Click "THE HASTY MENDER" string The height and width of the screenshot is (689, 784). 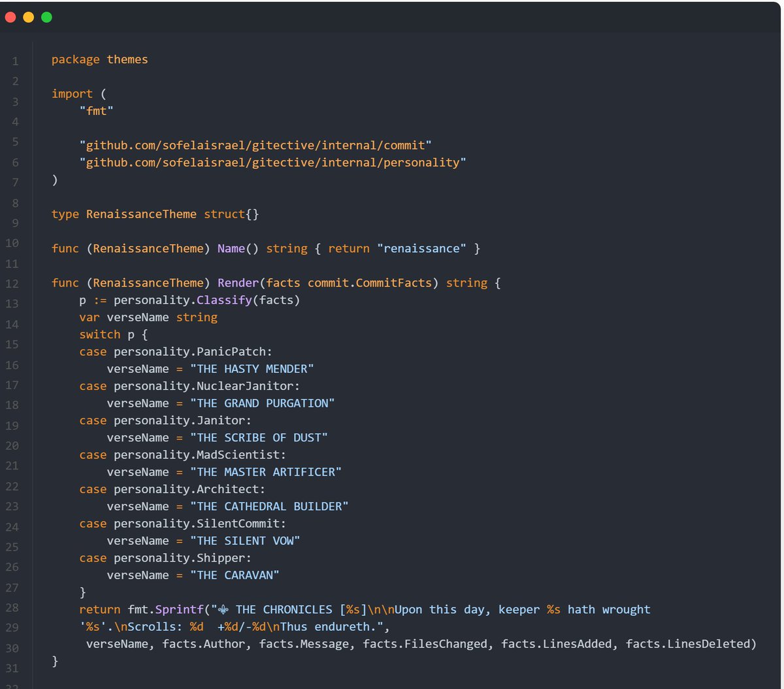pyautogui.click(x=252, y=368)
